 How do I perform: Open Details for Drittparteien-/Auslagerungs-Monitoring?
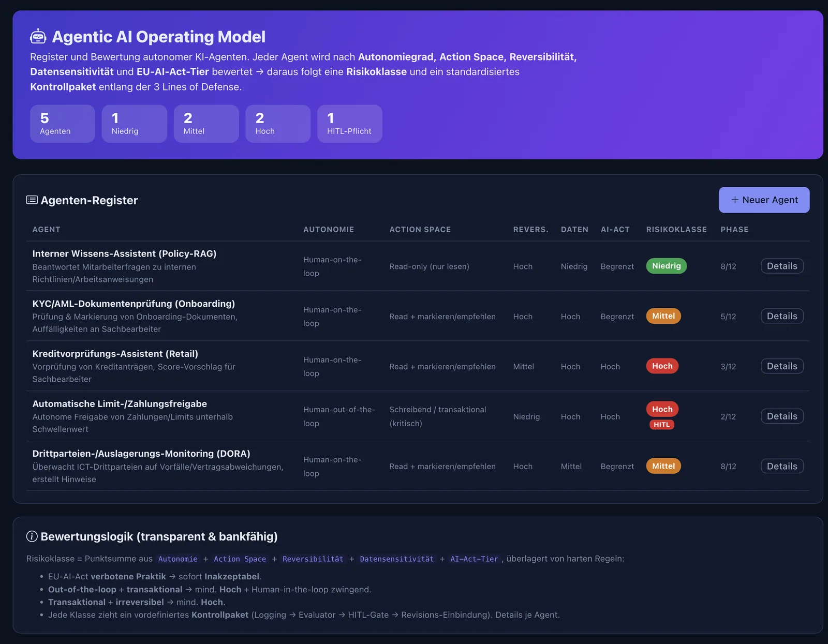(782, 466)
